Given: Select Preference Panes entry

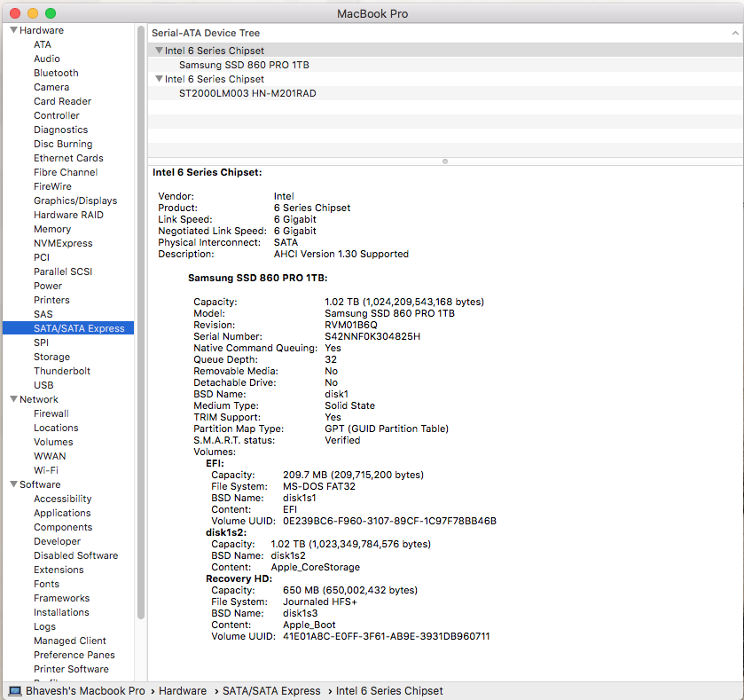Looking at the screenshot, I should click(74, 655).
